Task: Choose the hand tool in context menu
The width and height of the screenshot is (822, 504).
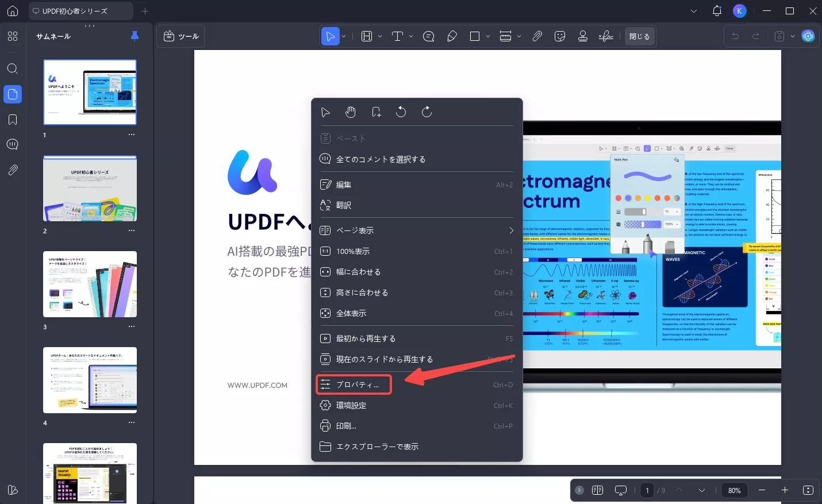Action: [351, 112]
